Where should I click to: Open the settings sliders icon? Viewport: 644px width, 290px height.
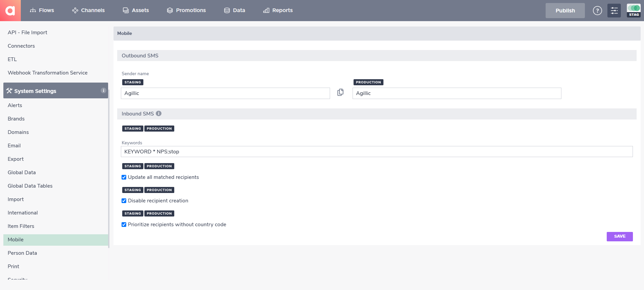[x=614, y=11]
